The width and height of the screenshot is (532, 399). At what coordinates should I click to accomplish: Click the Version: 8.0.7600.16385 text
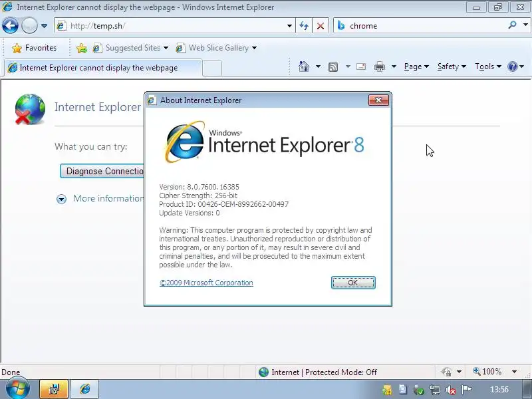click(199, 187)
